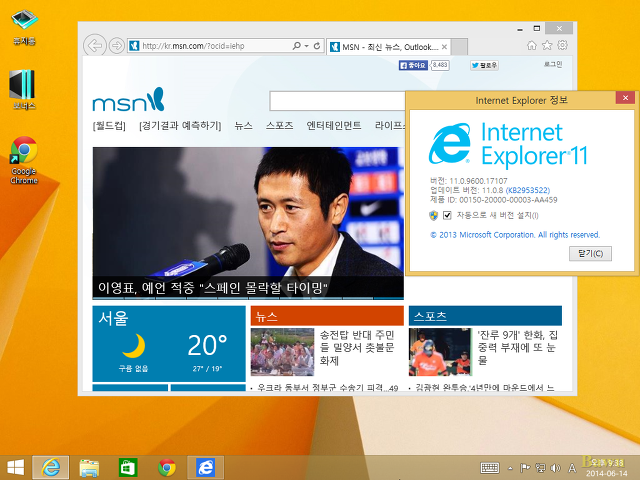This screenshot has width=640, height=480.
Task: Open a new blank tab
Action: tap(460, 47)
